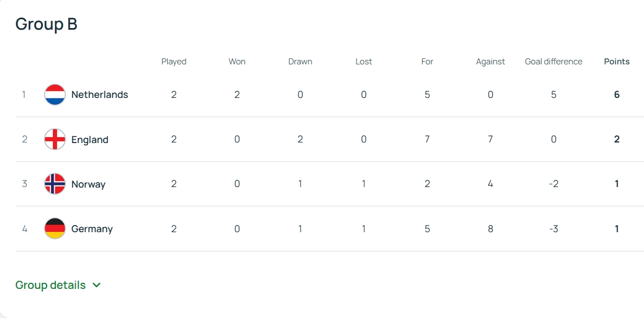Click Netherlands points value 6
The width and height of the screenshot is (644, 318).
(x=617, y=95)
